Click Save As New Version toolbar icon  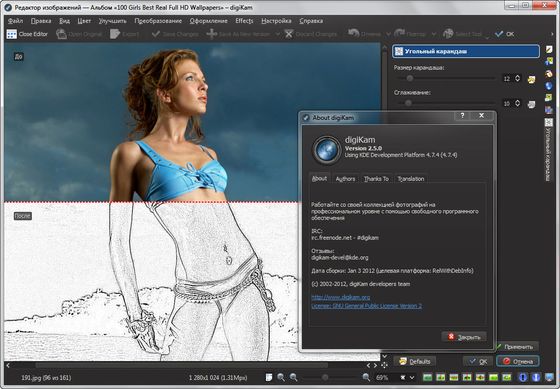pyautogui.click(x=211, y=34)
